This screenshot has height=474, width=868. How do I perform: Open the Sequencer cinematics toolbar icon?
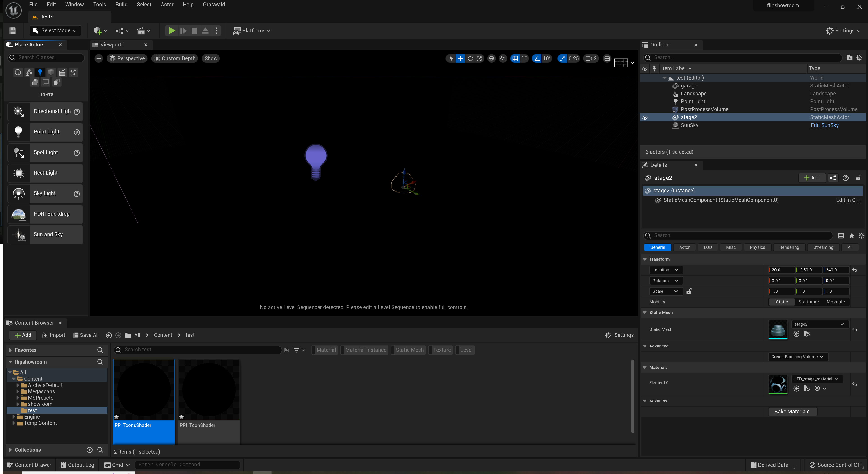pyautogui.click(x=141, y=31)
